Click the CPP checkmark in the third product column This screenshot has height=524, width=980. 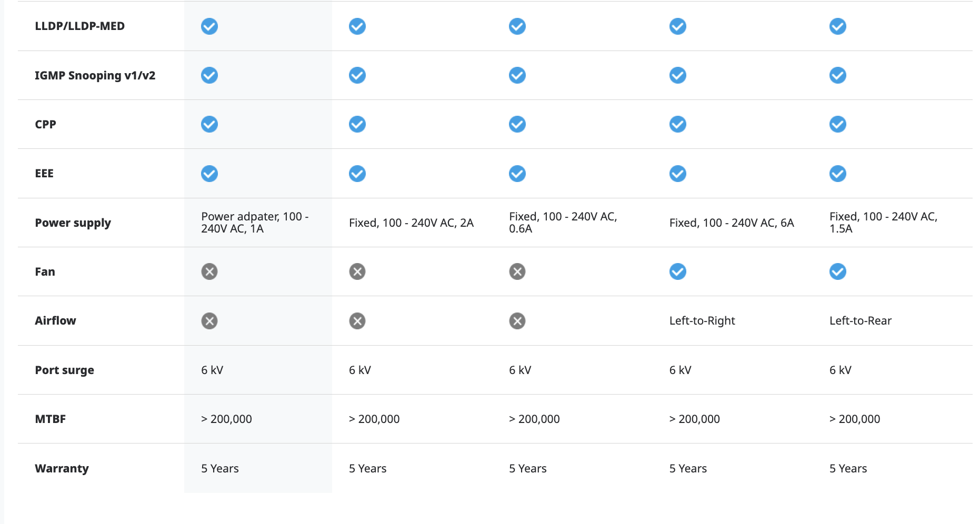pyautogui.click(x=517, y=124)
